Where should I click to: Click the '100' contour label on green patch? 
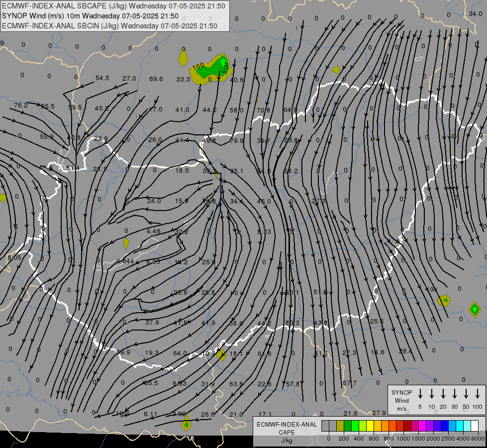(x=198, y=66)
